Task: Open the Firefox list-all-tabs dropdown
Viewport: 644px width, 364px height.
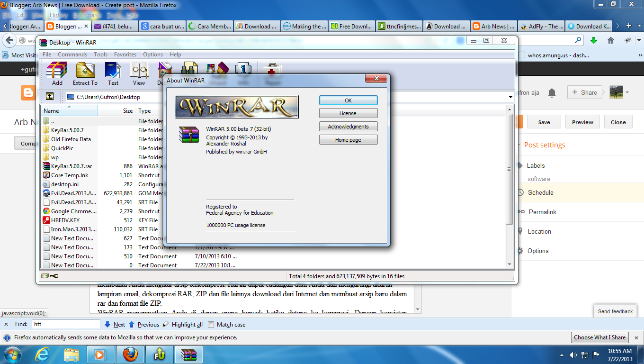Action: 639,26
